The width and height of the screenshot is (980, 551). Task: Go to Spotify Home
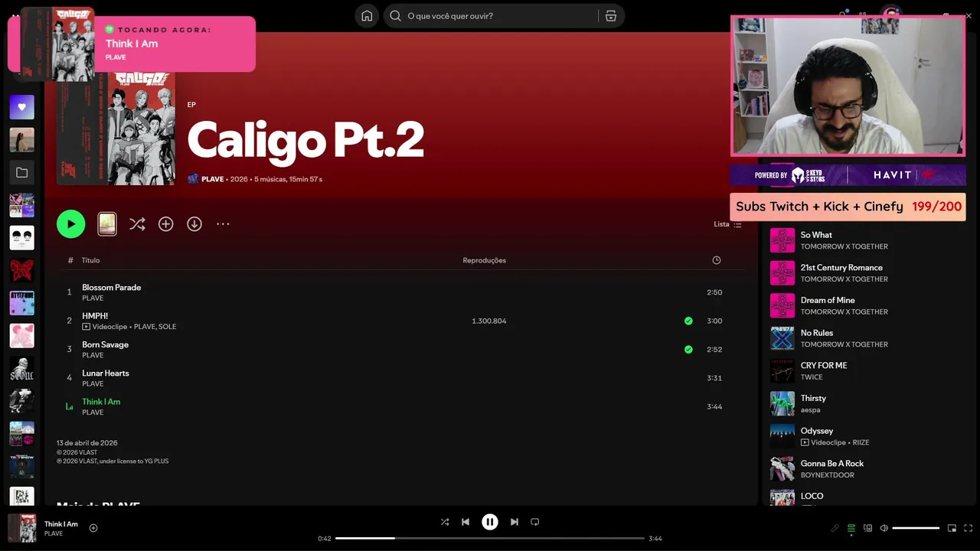tap(367, 16)
